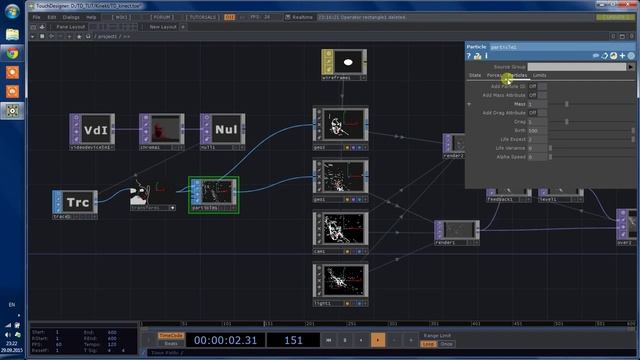
Task: Collapse the Mass parameter disclosure triangle
Action: (x=469, y=104)
